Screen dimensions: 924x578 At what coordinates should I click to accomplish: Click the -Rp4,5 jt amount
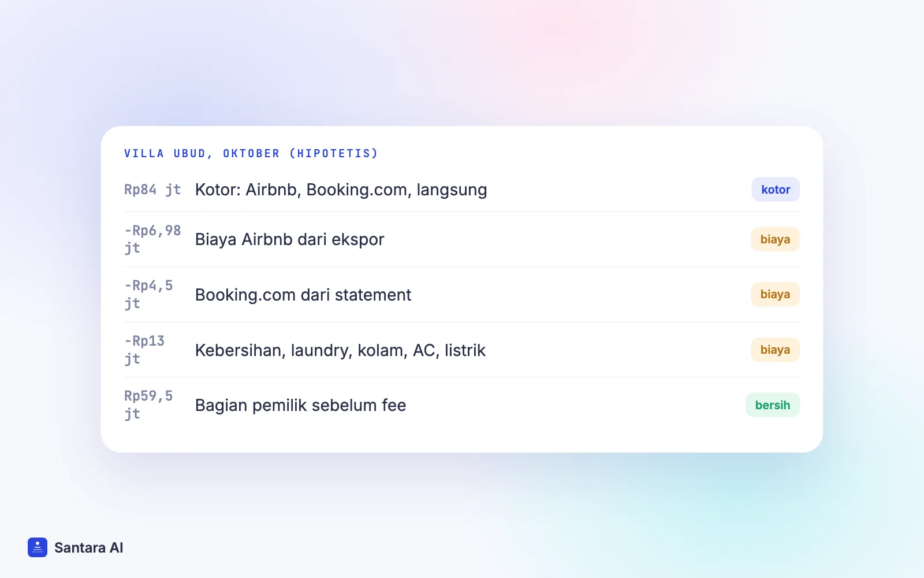point(148,294)
